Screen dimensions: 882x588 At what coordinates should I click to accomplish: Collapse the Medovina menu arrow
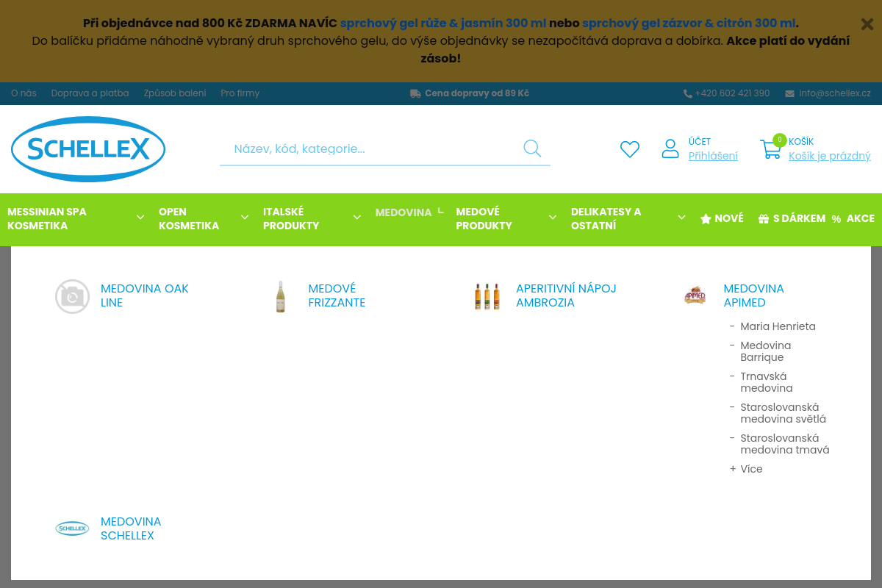point(440,211)
